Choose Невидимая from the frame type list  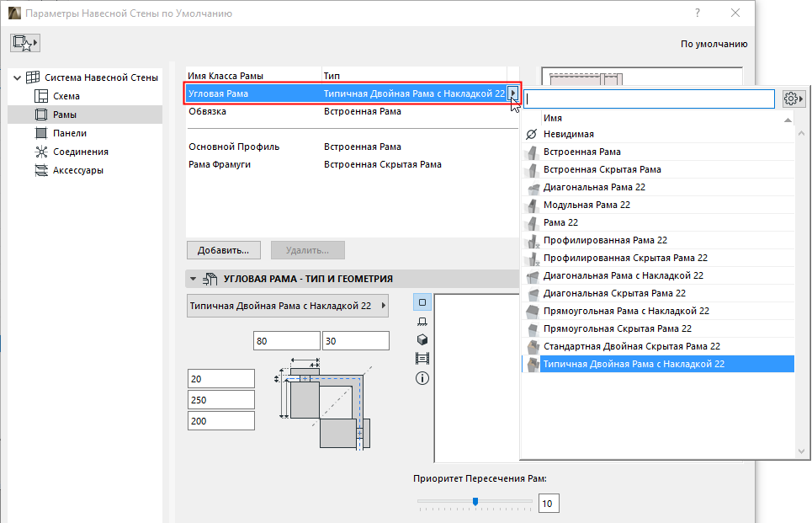pos(569,134)
